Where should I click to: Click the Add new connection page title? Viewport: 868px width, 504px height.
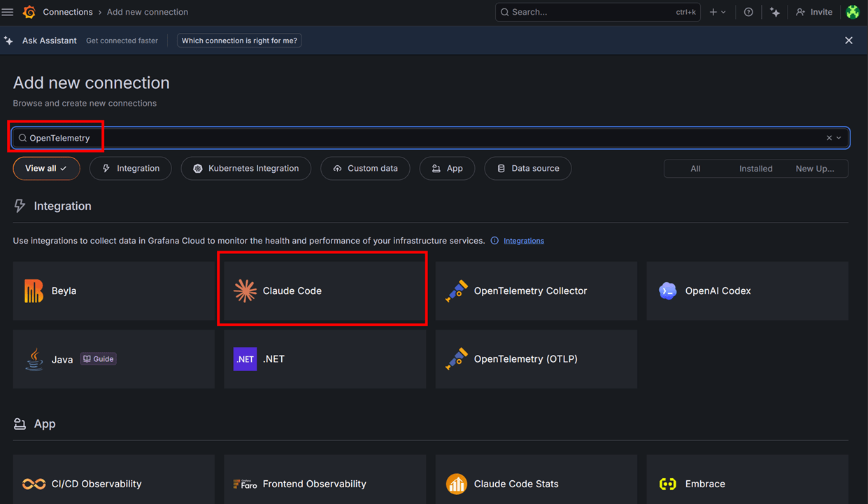click(92, 83)
